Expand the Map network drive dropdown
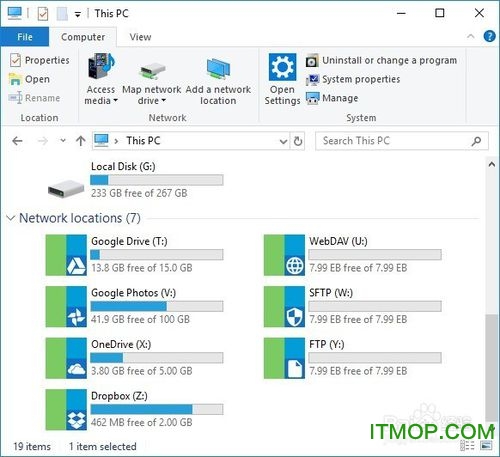The width and height of the screenshot is (500, 457). pos(164,100)
